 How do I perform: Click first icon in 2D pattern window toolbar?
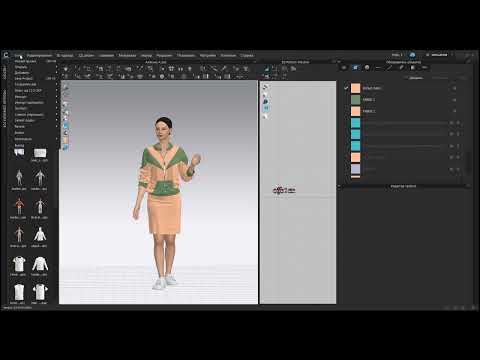tap(266, 69)
